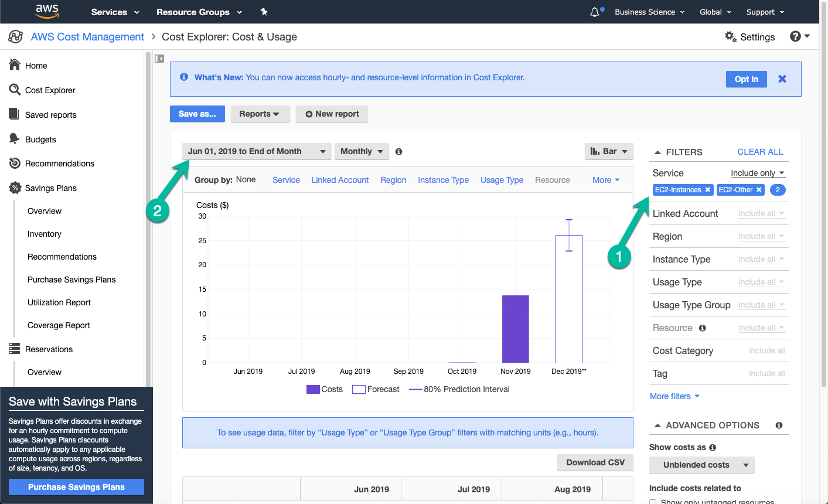This screenshot has width=828, height=504.
Task: Open the Linked Account Include all dropdown
Action: tap(761, 213)
